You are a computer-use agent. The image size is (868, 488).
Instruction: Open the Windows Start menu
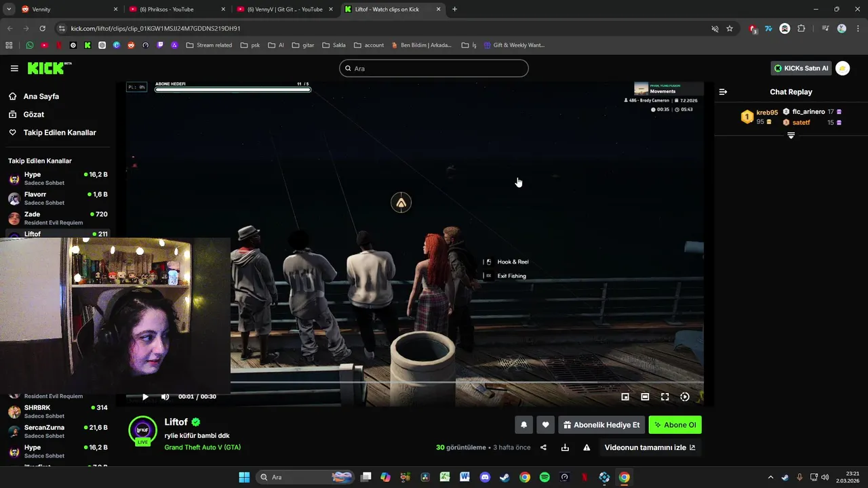[x=244, y=477]
